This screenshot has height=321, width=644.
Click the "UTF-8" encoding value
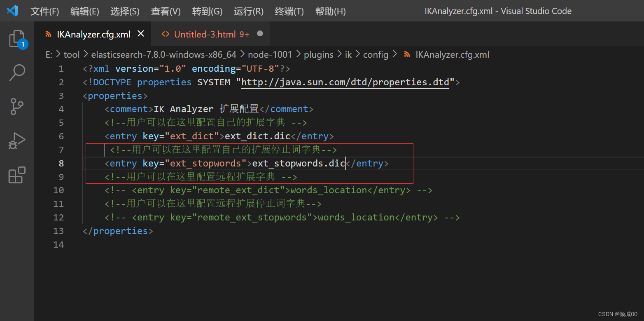[260, 68]
